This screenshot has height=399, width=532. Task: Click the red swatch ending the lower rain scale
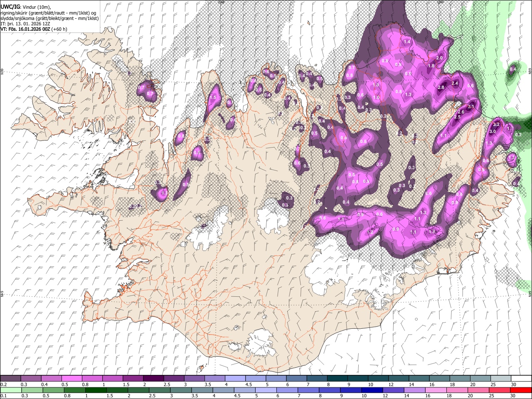coord(520,390)
